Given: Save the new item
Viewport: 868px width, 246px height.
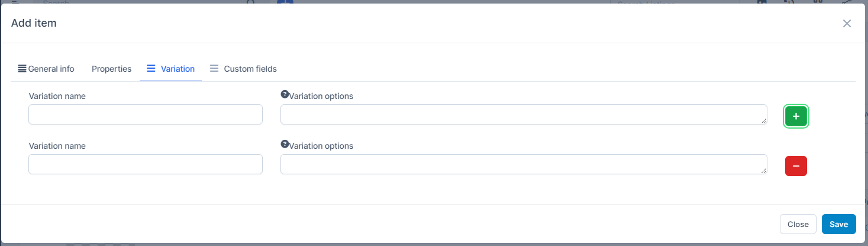Looking at the screenshot, I should (838, 224).
